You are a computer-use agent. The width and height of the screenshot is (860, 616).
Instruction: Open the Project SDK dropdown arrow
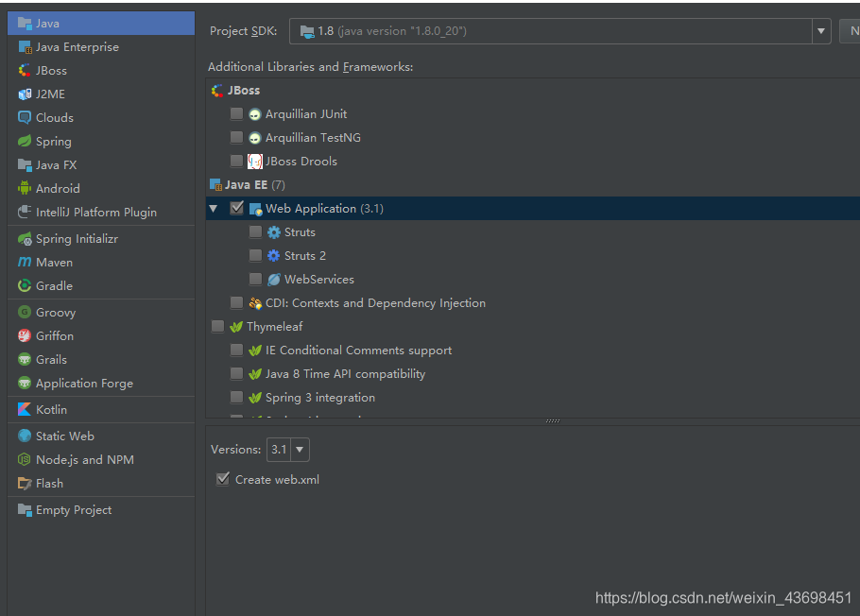coord(821,31)
